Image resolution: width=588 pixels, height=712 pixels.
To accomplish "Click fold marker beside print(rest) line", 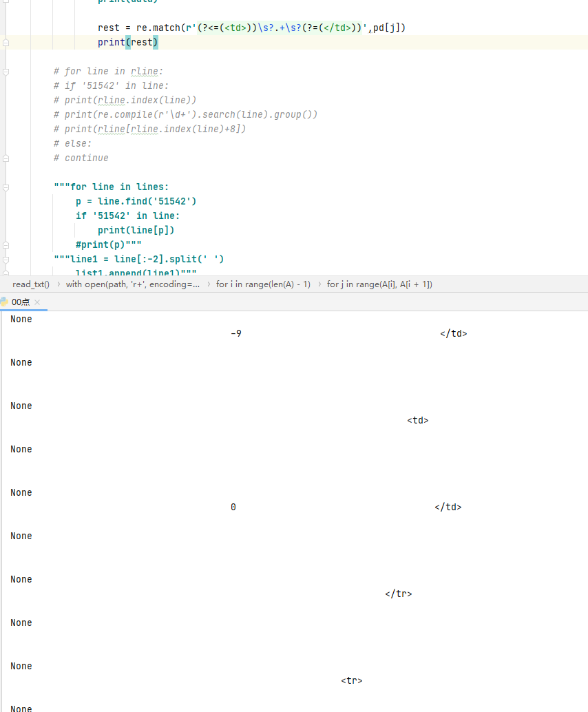I will [6, 43].
